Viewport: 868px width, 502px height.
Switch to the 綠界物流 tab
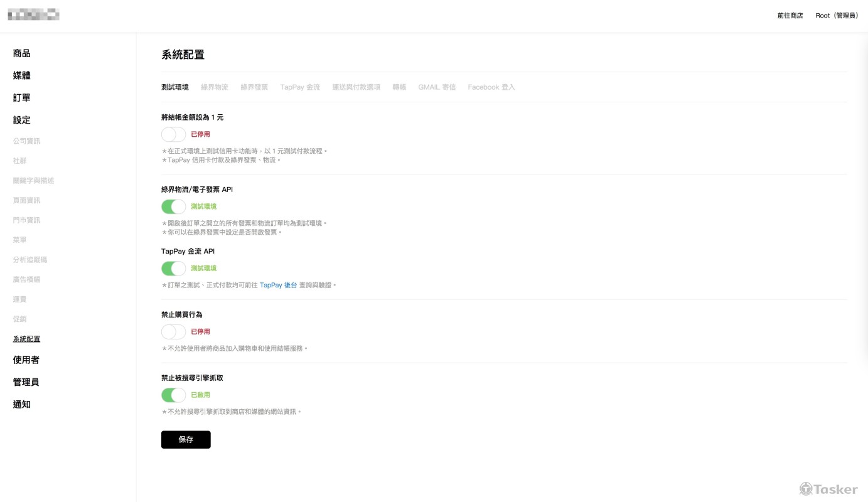pyautogui.click(x=215, y=87)
